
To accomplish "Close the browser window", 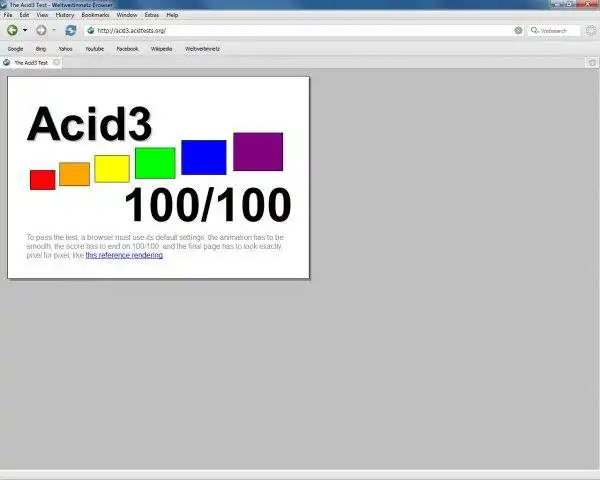I will pos(589,4).
